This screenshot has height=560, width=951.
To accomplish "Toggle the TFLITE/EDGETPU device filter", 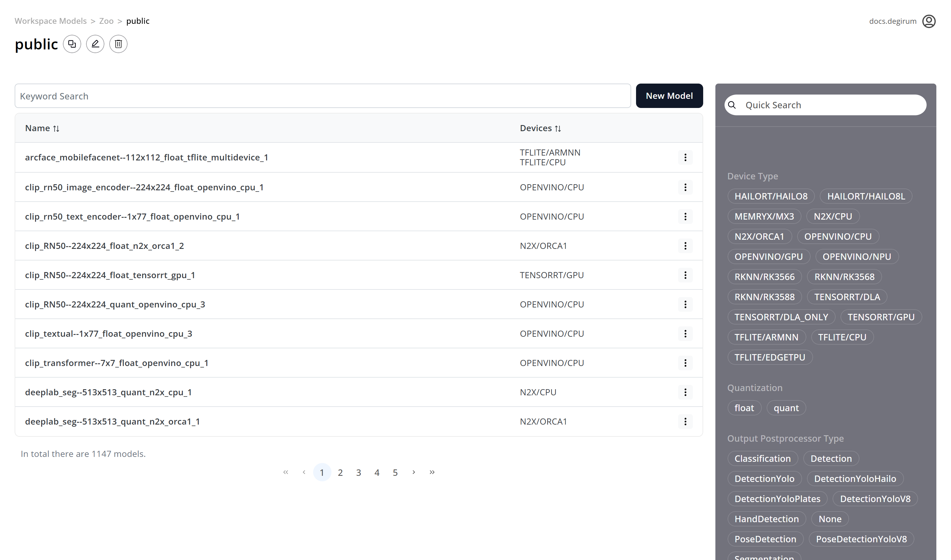I will pyautogui.click(x=770, y=357).
